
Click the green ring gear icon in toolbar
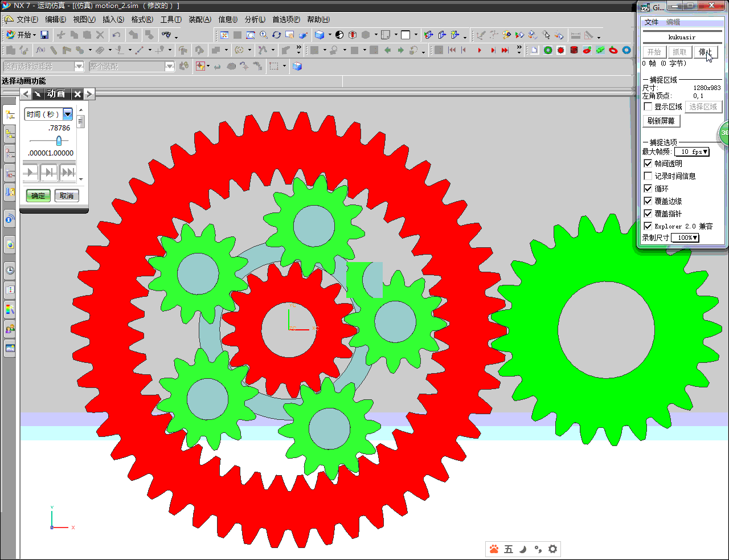pyautogui.click(x=548, y=50)
